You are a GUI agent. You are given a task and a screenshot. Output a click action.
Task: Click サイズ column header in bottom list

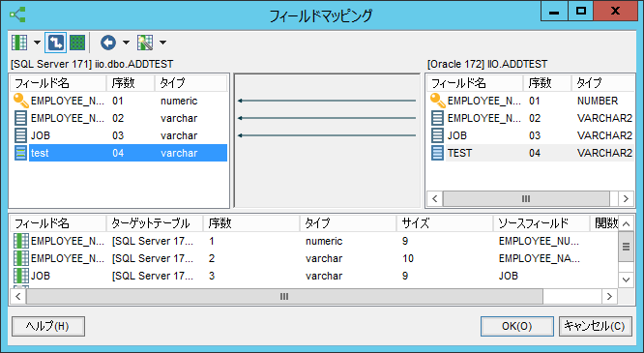445,223
